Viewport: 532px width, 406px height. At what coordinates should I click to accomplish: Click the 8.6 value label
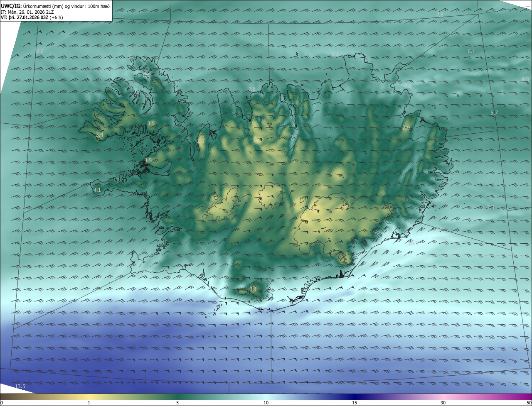(x=147, y=76)
